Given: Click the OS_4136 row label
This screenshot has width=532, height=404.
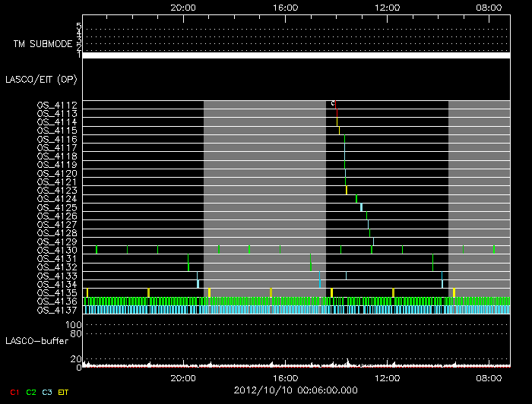Looking at the screenshot, I should coord(57,301).
